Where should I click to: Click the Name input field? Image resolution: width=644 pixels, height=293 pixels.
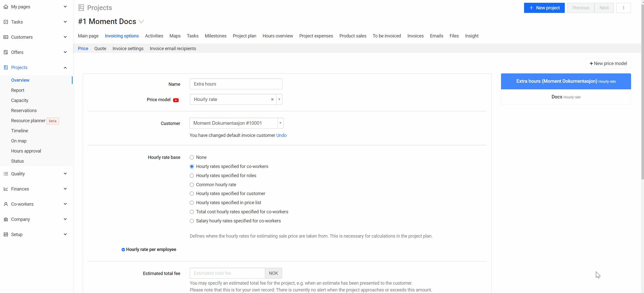point(236,84)
